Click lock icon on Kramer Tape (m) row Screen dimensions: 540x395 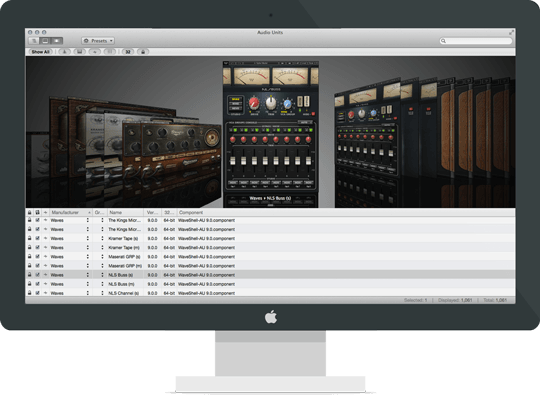[30, 247]
